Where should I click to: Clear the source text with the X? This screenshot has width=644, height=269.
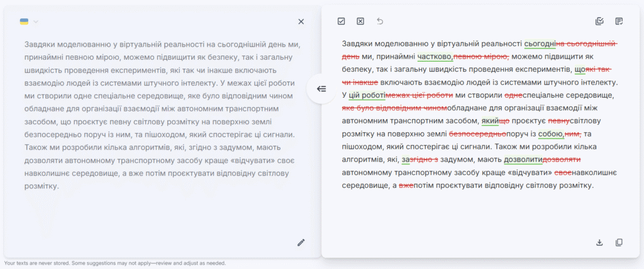pyautogui.click(x=301, y=21)
